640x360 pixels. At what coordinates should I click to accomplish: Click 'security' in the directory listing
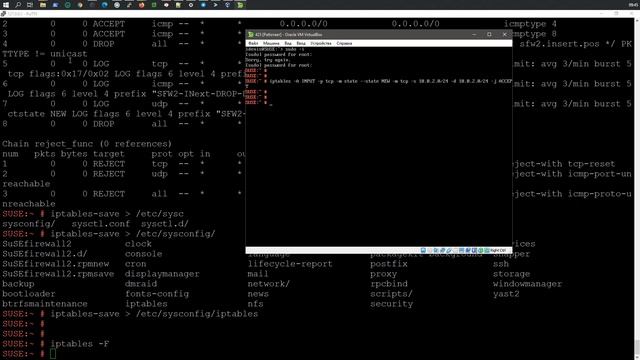pyautogui.click(x=392, y=304)
